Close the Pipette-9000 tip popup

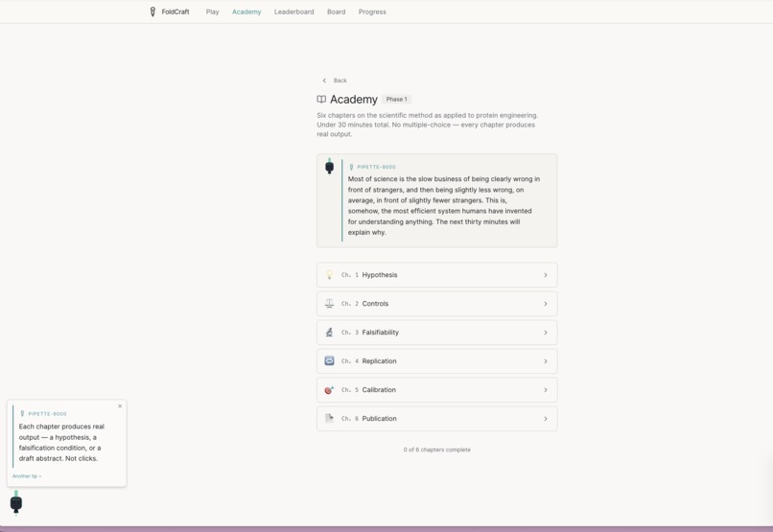click(x=120, y=406)
